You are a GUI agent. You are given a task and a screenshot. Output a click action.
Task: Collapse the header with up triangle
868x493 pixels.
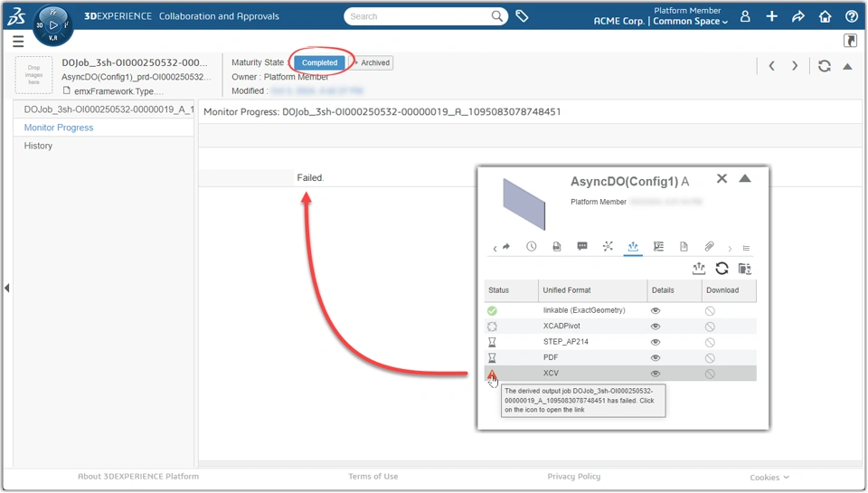click(x=847, y=66)
